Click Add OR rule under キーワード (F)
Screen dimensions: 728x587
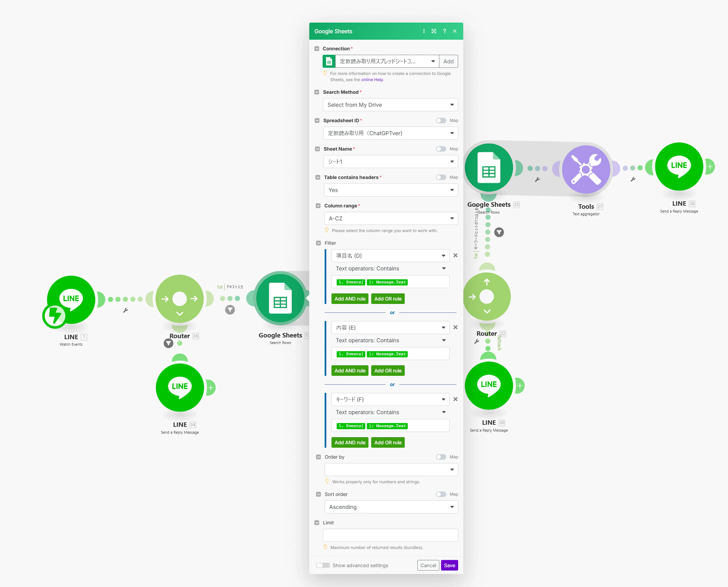coord(388,443)
